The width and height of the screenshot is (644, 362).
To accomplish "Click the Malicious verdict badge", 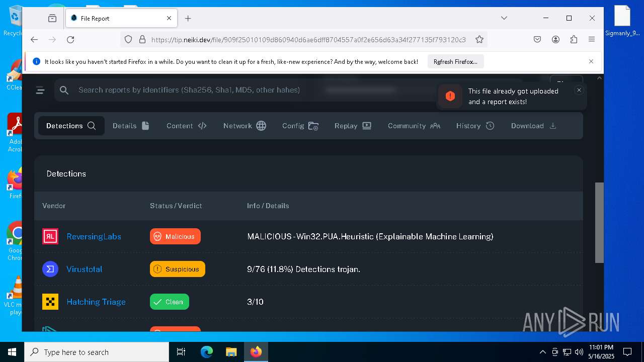I will [175, 236].
